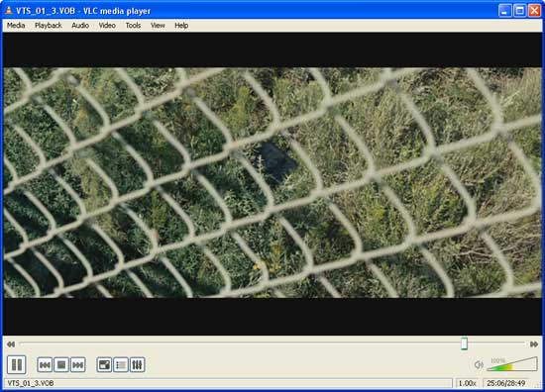Screen dimensions: 545x392
Task: Show the playlist icon
Action: coord(121,365)
